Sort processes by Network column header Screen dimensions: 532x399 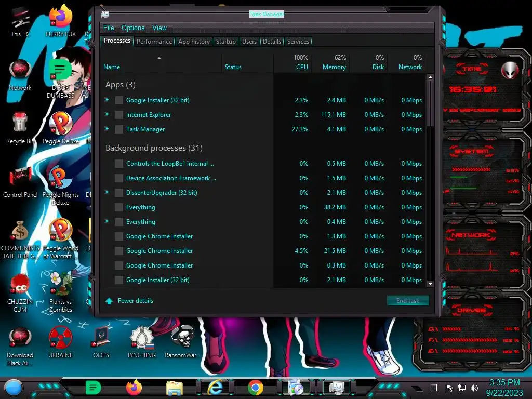[406, 62]
